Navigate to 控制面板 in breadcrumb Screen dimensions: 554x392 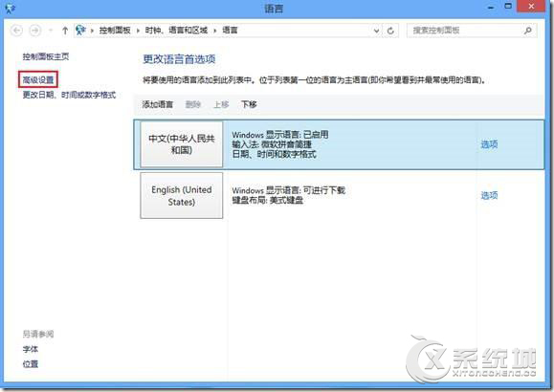tap(115, 31)
